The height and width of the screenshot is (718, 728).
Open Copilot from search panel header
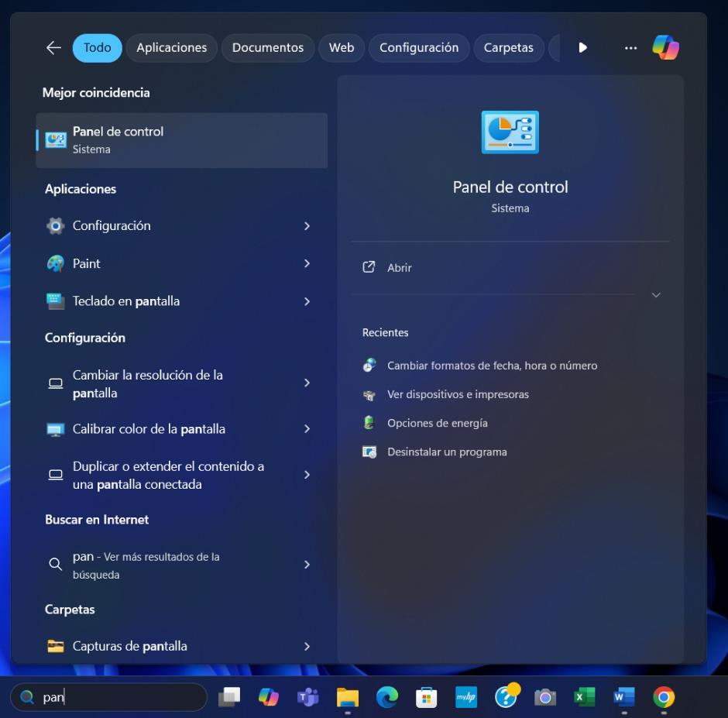coord(665,47)
